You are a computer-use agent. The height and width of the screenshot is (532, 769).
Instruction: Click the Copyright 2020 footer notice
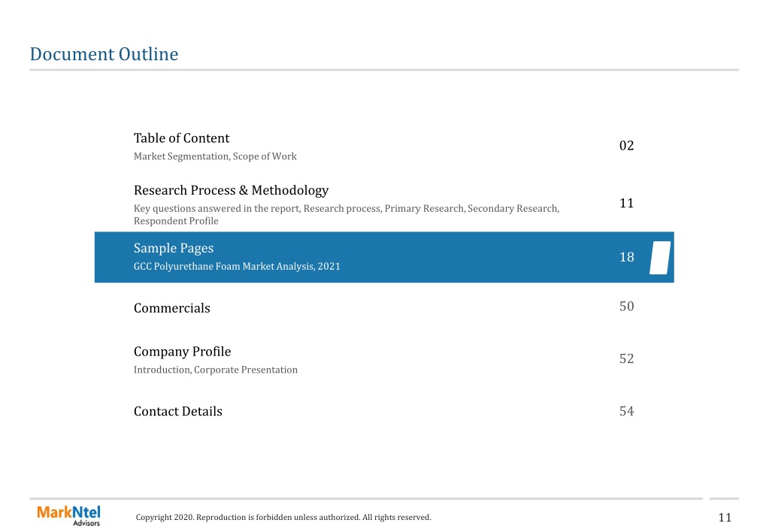283,517
